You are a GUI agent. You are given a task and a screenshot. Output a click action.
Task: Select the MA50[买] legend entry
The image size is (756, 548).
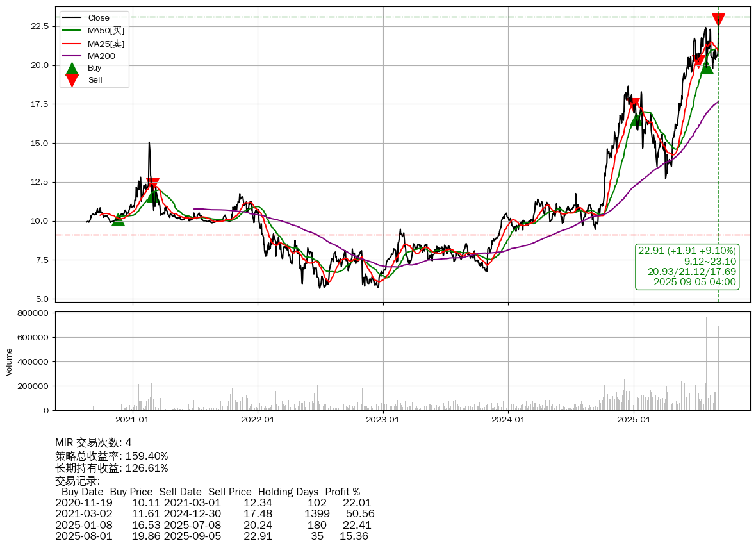click(106, 30)
